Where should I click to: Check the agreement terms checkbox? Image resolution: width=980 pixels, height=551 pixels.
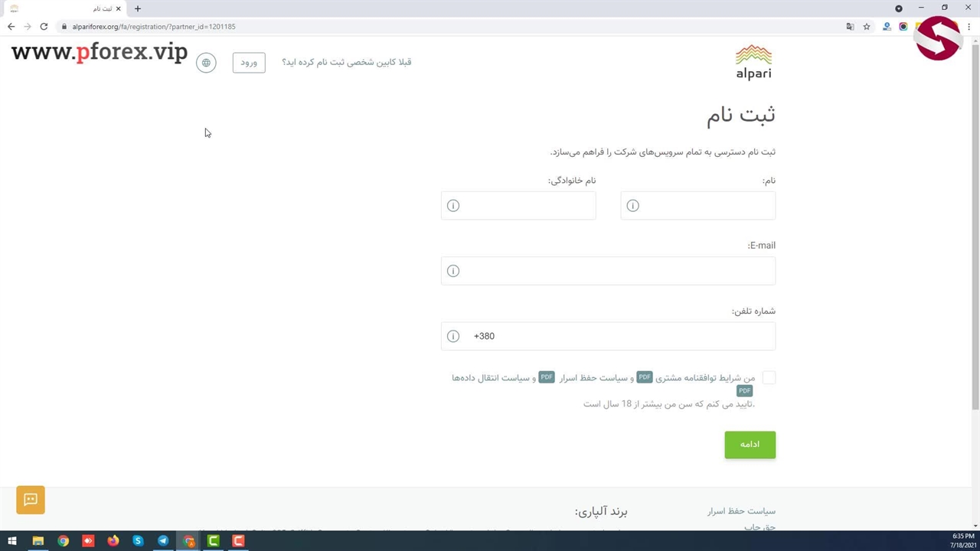pos(769,377)
